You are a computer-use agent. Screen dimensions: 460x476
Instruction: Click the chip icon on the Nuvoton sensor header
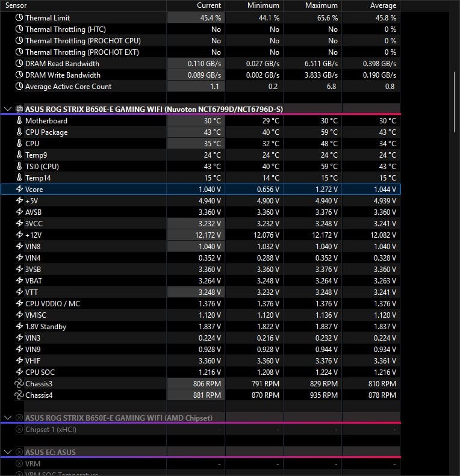tap(19, 110)
